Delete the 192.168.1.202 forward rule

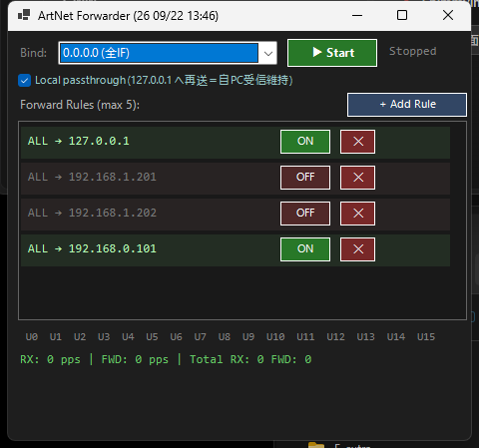coord(357,214)
